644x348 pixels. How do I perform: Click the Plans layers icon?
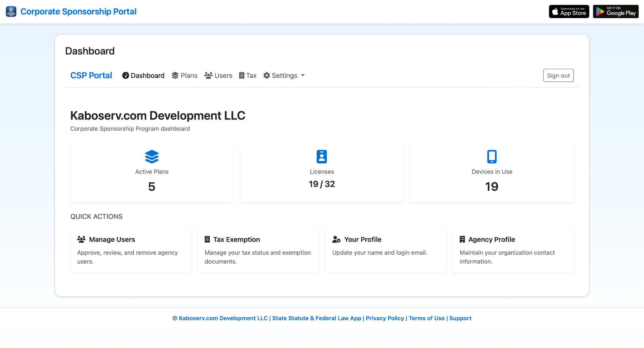click(175, 75)
